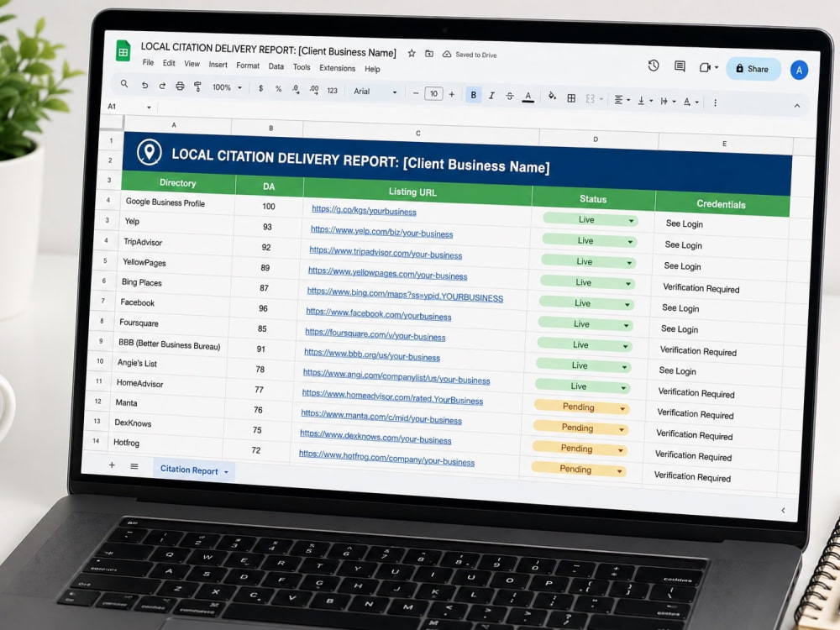Open the TripAdvisor listing URL link
840x630 pixels.
386,252
